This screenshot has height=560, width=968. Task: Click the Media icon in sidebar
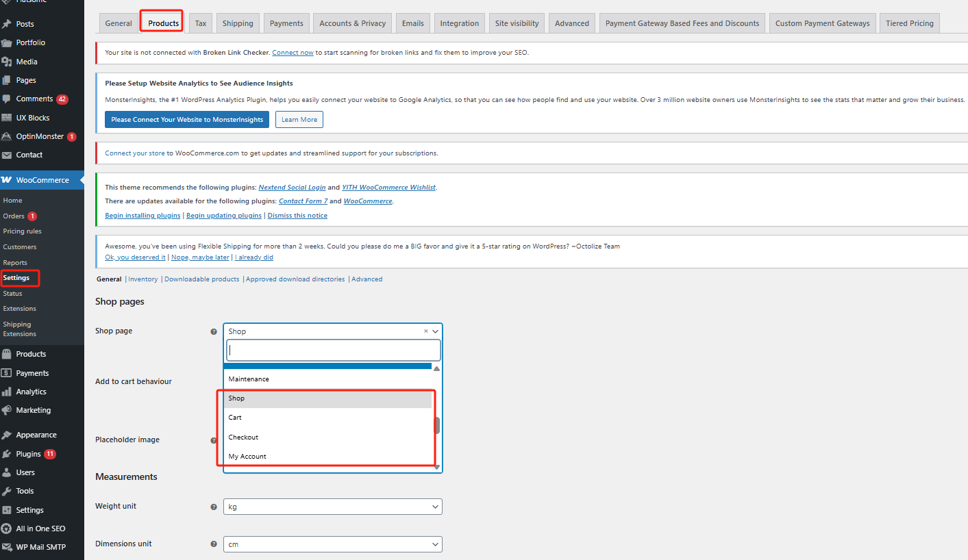pos(7,62)
